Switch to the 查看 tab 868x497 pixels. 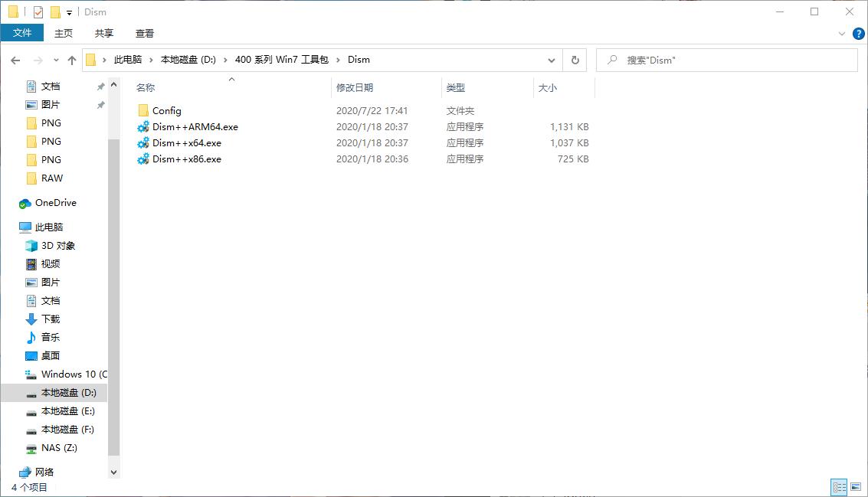tap(145, 33)
